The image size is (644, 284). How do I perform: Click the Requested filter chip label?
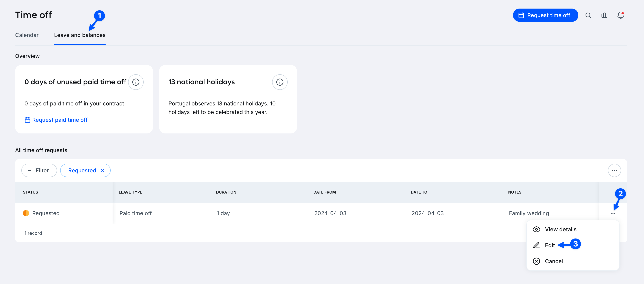[82, 170]
